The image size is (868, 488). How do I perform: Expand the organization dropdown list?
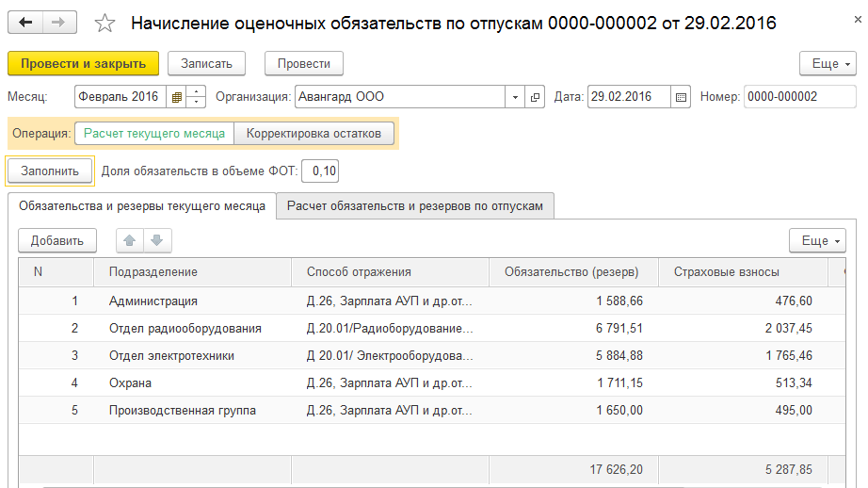tap(515, 97)
